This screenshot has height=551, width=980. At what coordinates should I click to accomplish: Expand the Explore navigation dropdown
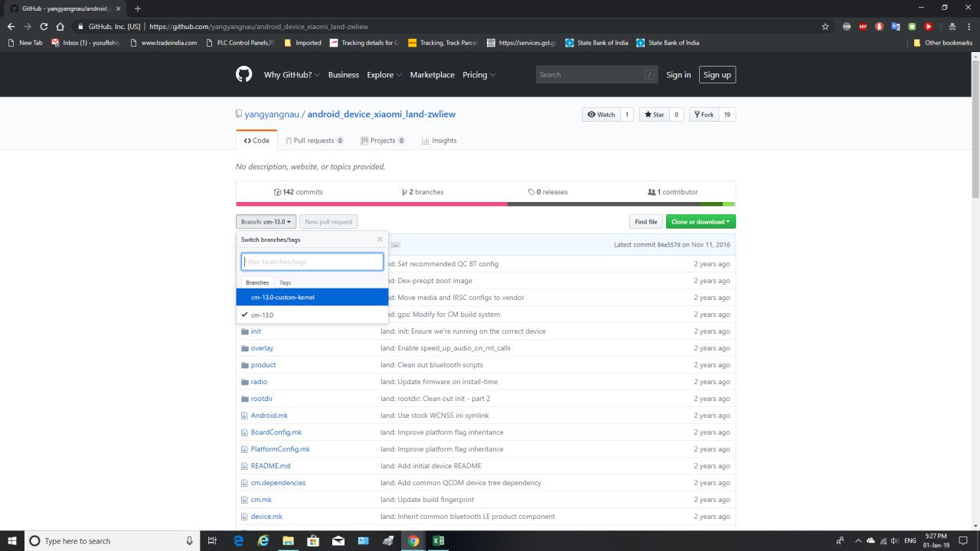coord(384,75)
